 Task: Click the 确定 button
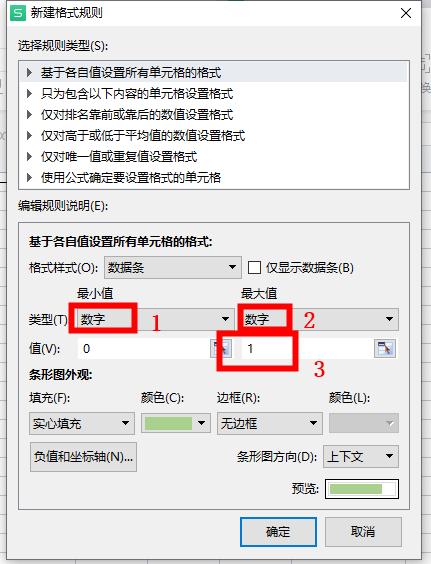coord(278,532)
